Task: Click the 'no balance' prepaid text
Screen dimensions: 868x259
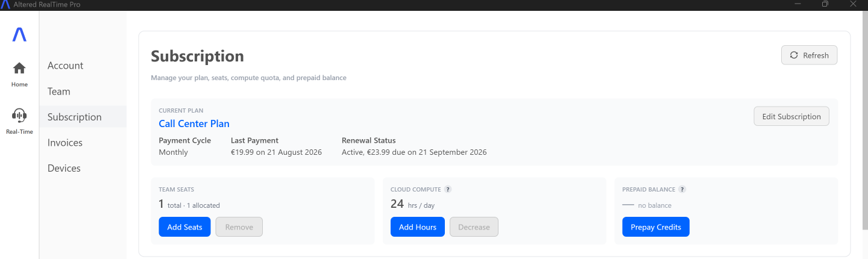Action: click(x=655, y=205)
